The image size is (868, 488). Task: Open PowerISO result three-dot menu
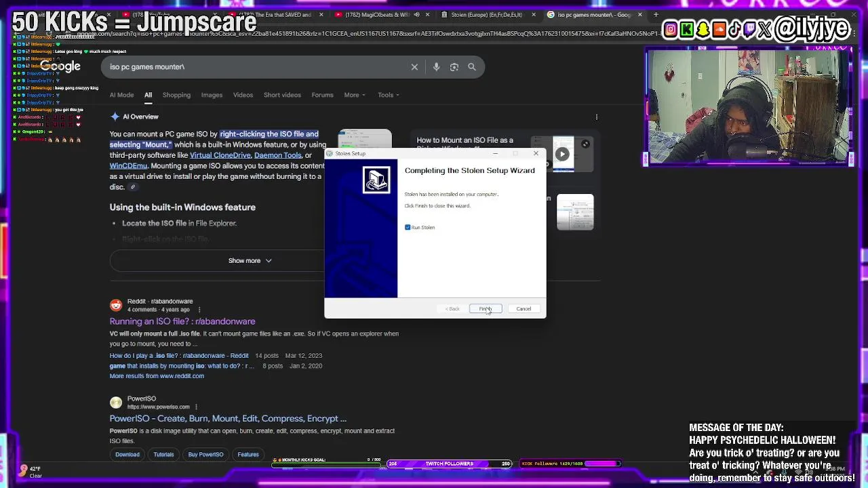196,407
